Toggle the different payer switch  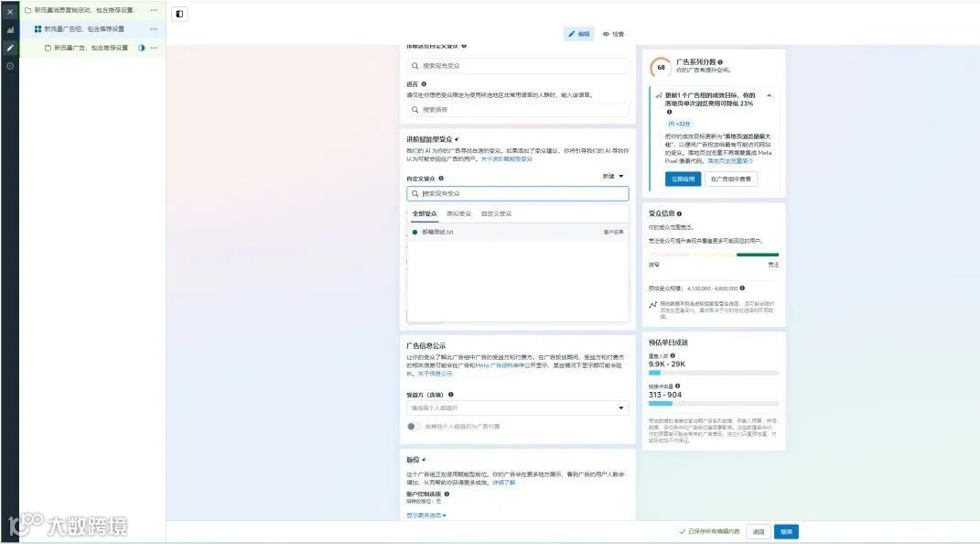[x=414, y=427]
